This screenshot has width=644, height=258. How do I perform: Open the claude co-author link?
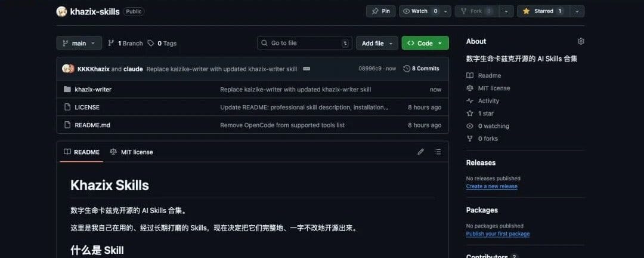(x=133, y=69)
